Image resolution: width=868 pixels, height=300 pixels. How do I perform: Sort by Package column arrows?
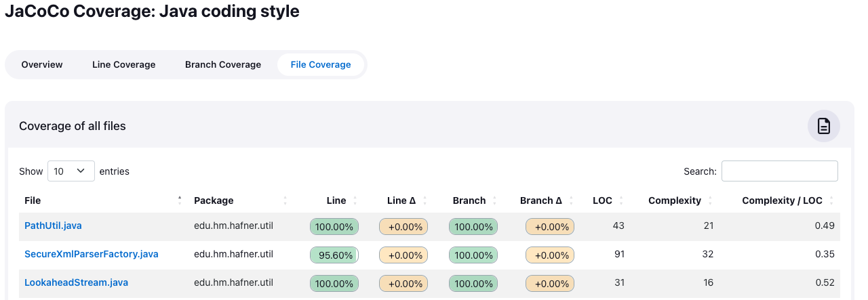click(285, 200)
